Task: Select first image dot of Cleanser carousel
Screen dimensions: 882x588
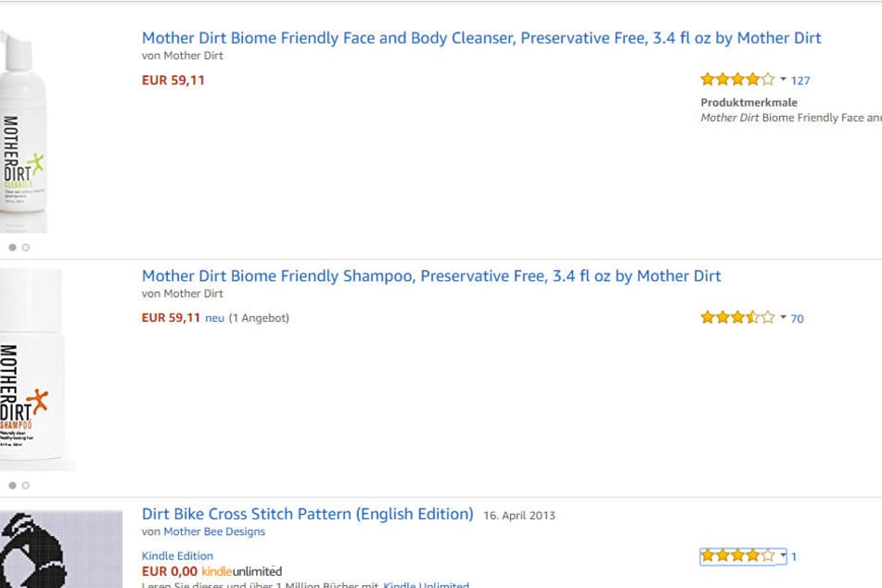Action: click(12, 248)
